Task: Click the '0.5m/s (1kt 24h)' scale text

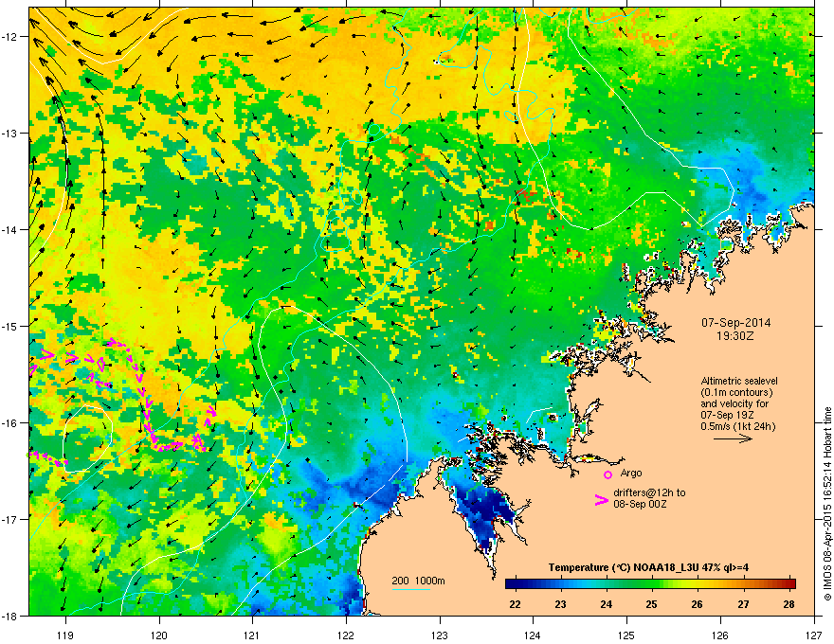Action: click(737, 426)
